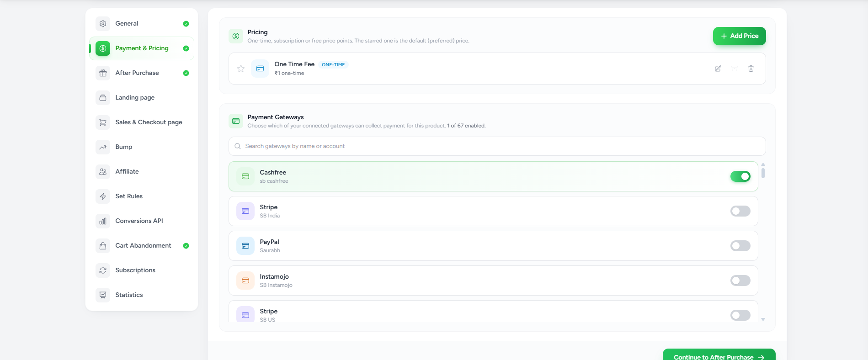Image resolution: width=868 pixels, height=360 pixels.
Task: Open the Subscriptions section
Action: click(x=142, y=270)
